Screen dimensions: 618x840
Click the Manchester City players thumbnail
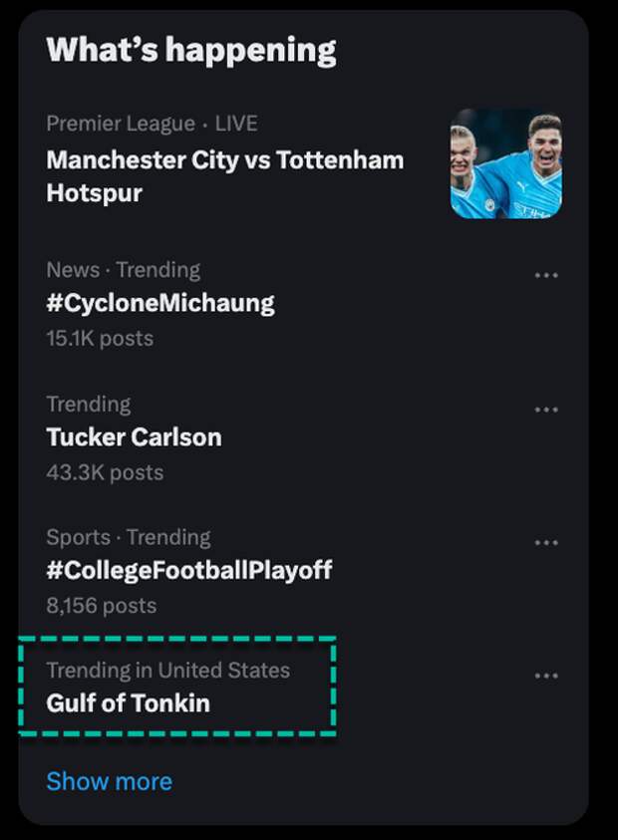pyautogui.click(x=506, y=164)
